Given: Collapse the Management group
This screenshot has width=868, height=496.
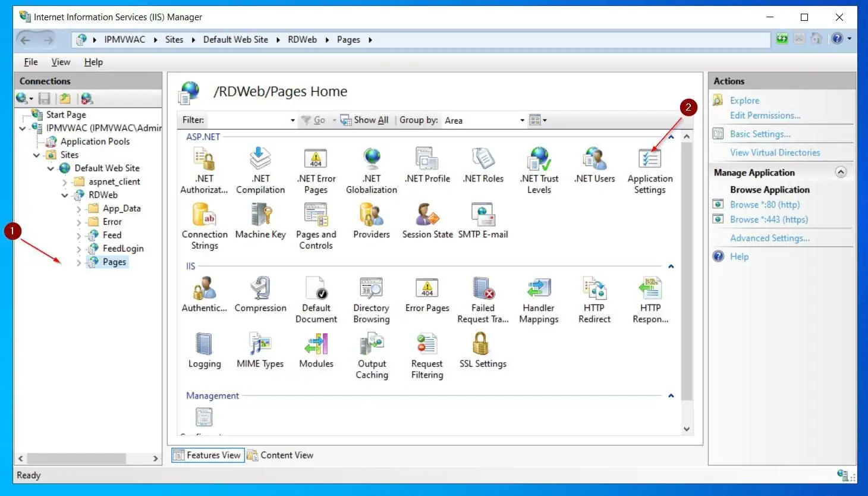Looking at the screenshot, I should tap(671, 396).
